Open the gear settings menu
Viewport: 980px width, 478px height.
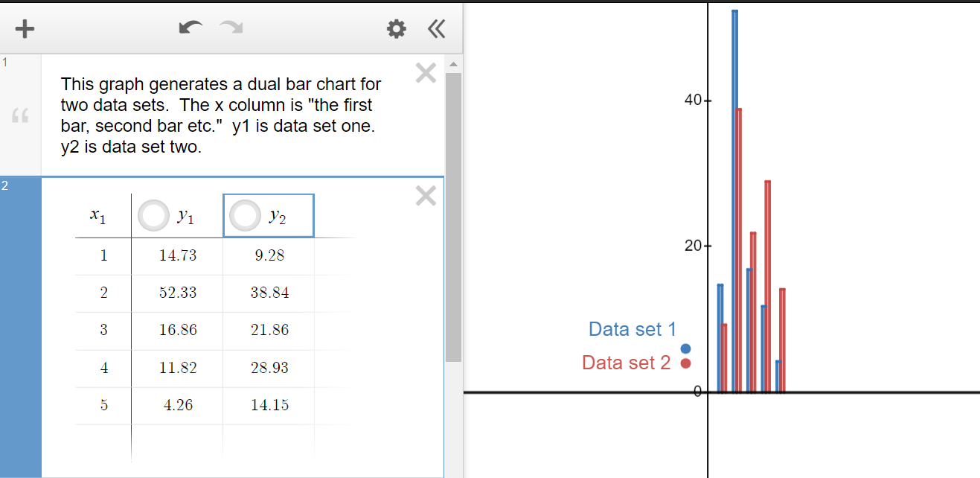pyautogui.click(x=397, y=29)
